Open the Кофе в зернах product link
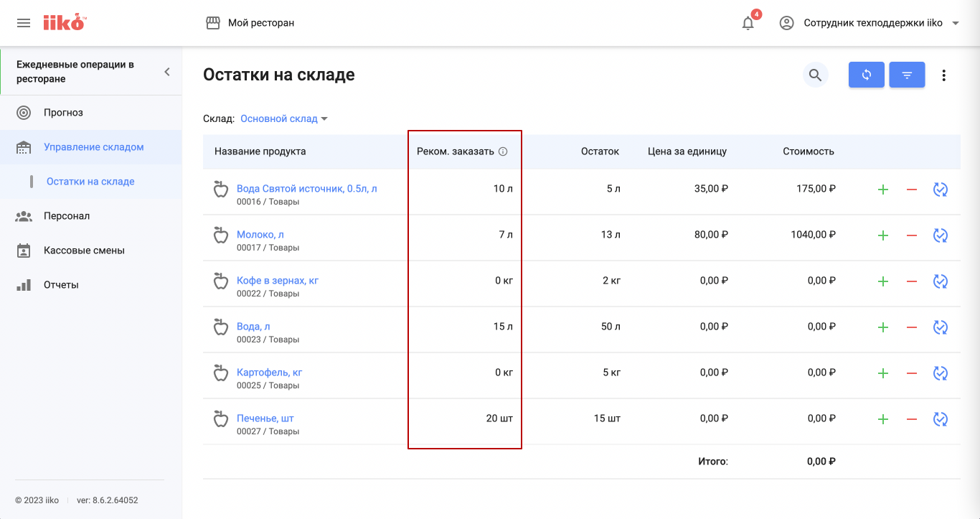Image resolution: width=980 pixels, height=519 pixels. pyautogui.click(x=278, y=281)
